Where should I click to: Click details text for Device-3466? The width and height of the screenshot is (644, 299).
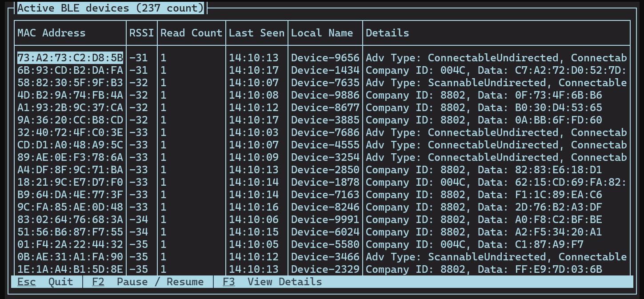click(x=496, y=257)
